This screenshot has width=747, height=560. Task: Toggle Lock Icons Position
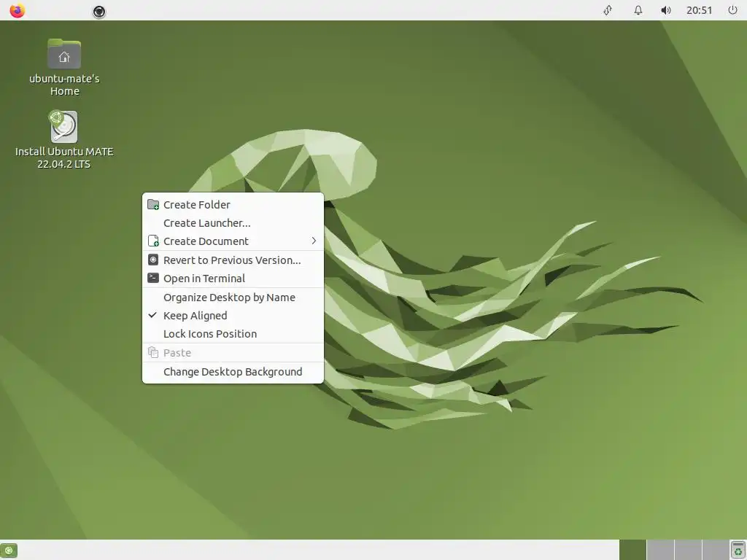[233, 334]
